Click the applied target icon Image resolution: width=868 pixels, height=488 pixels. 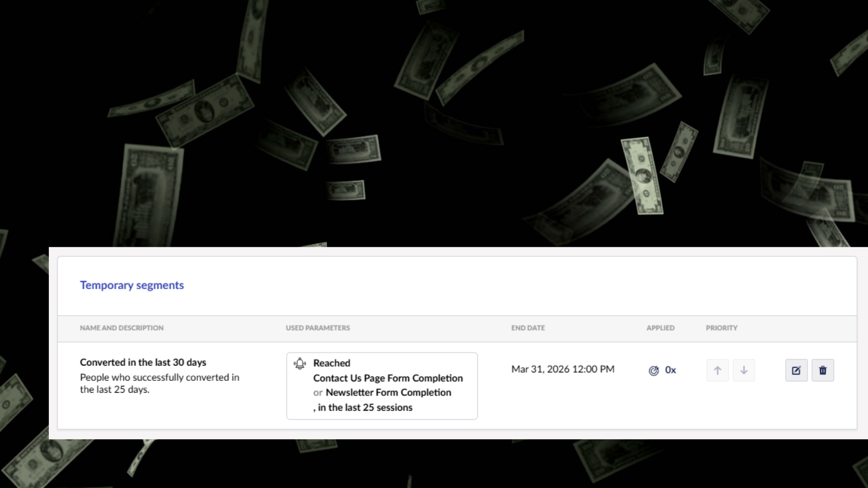pos(654,371)
